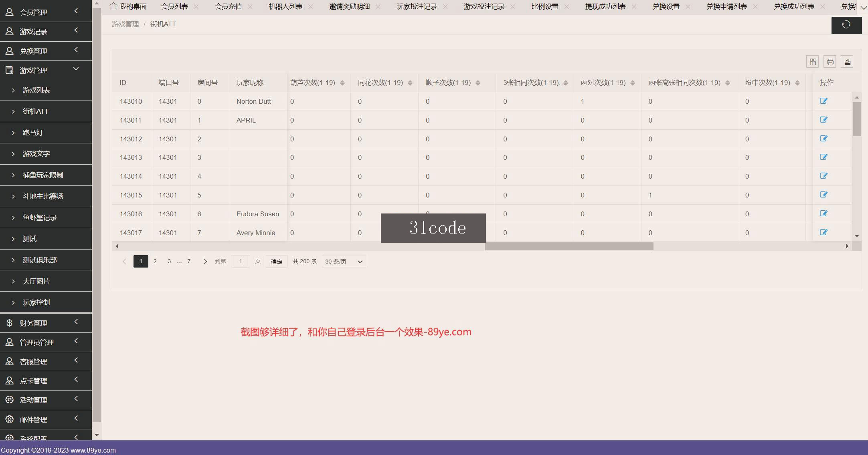Click the refresh icon button at top right
The height and width of the screenshot is (455, 868).
(x=846, y=25)
